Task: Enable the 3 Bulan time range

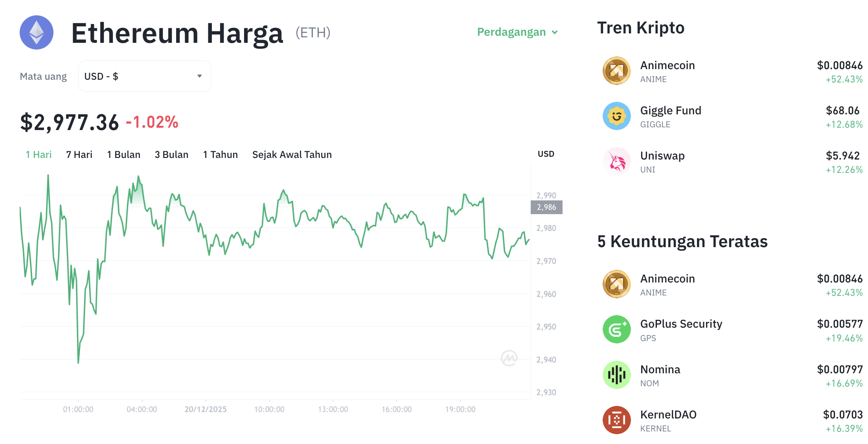Action: point(171,154)
